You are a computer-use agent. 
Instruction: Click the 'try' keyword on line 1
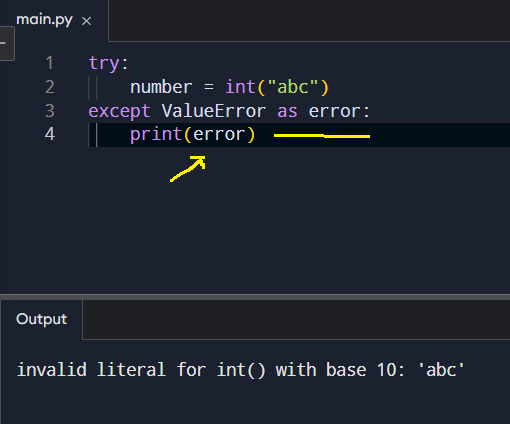click(x=103, y=63)
